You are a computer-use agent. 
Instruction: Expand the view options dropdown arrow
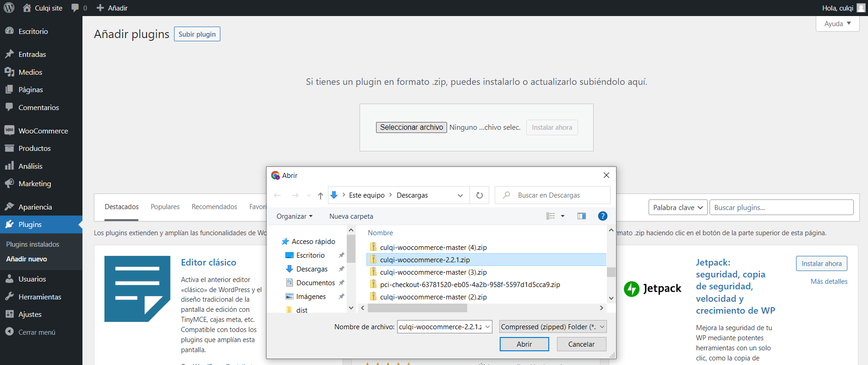pos(562,216)
